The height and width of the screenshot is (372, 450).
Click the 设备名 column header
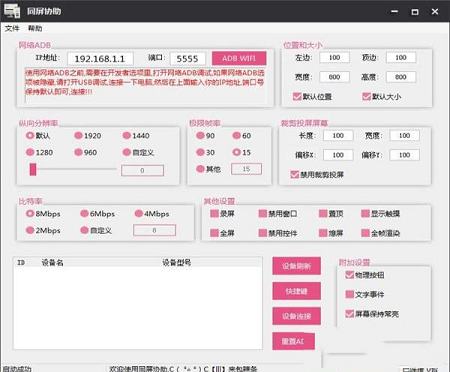tap(52, 263)
